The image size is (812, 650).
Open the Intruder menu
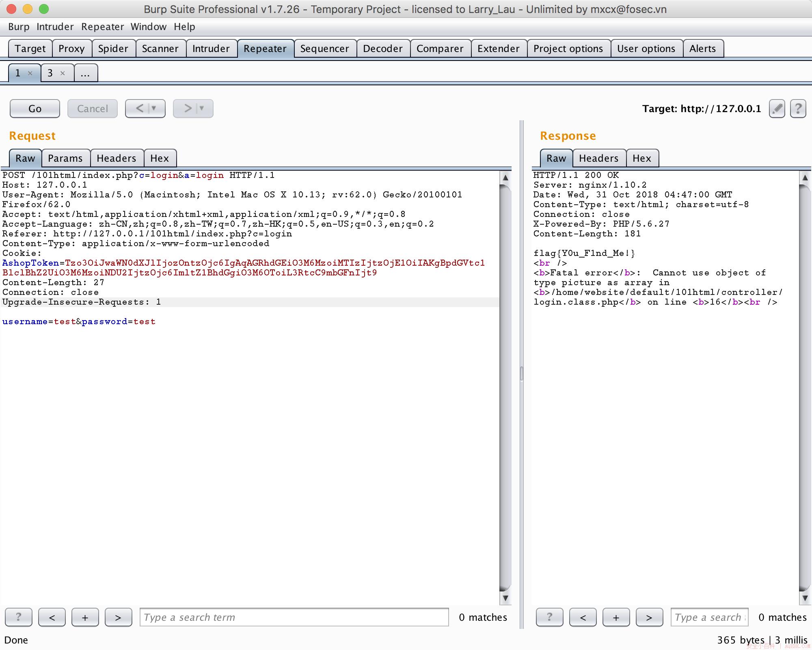pos(55,27)
